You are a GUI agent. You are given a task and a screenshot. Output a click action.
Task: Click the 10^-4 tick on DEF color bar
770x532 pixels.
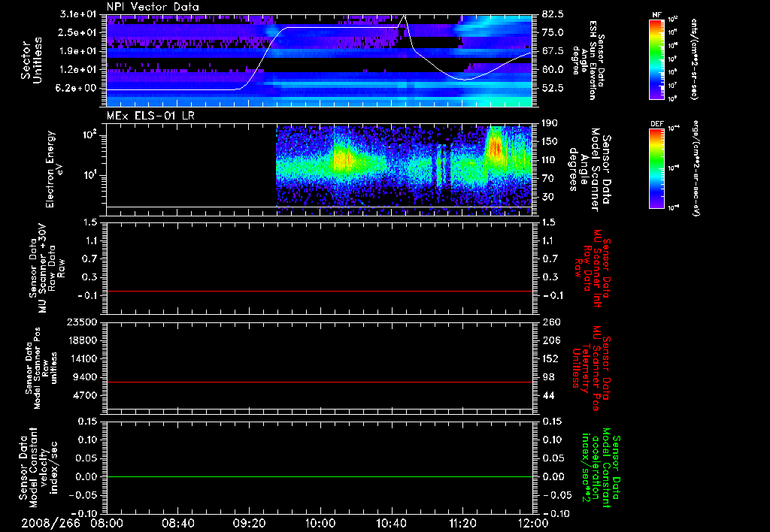click(x=674, y=128)
